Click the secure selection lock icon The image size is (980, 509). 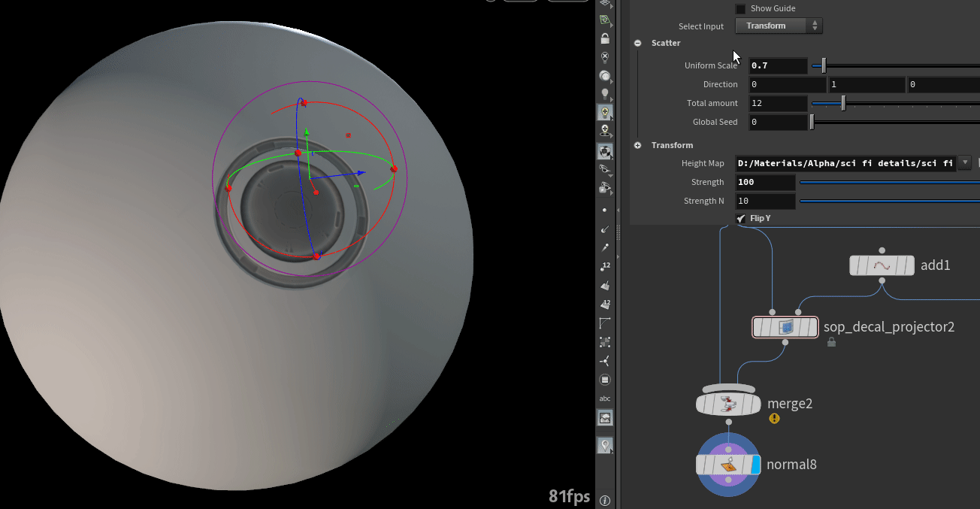[x=605, y=38]
